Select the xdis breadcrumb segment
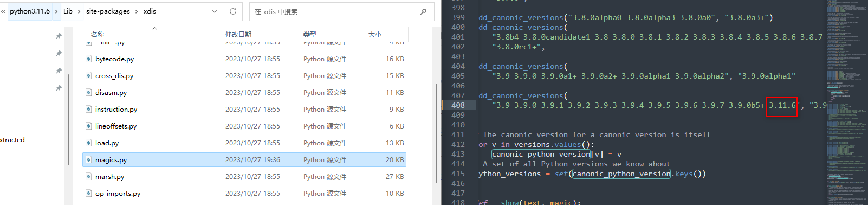 [150, 11]
